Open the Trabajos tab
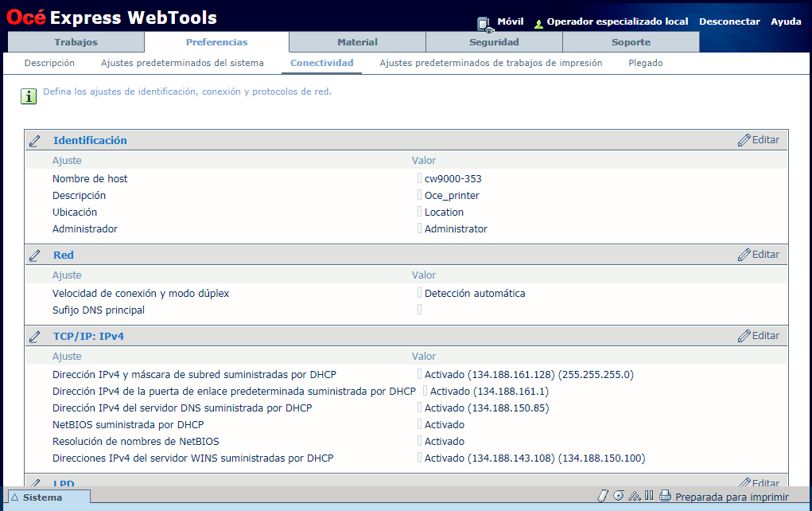812x511 pixels. pyautogui.click(x=76, y=42)
